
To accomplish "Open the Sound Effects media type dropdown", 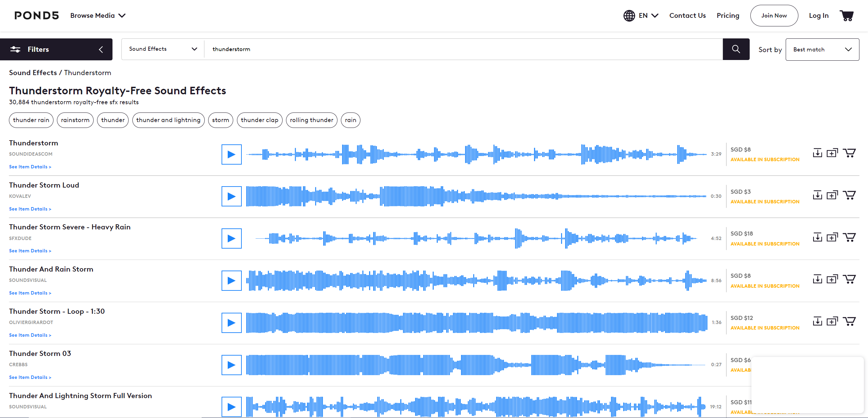I will [x=163, y=49].
